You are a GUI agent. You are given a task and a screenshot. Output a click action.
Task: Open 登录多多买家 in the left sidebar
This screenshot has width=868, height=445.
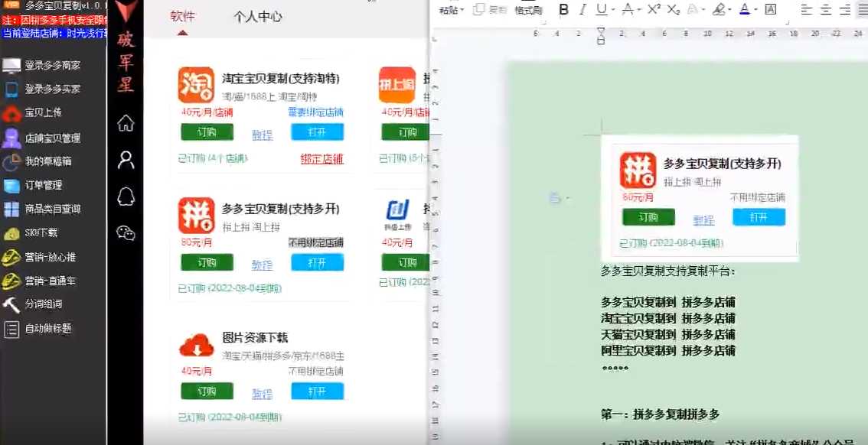coord(42,89)
